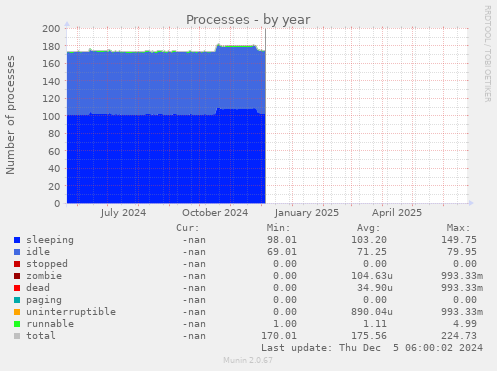
Task: Click the 'Last update' timestamp line
Action: [x=372, y=348]
